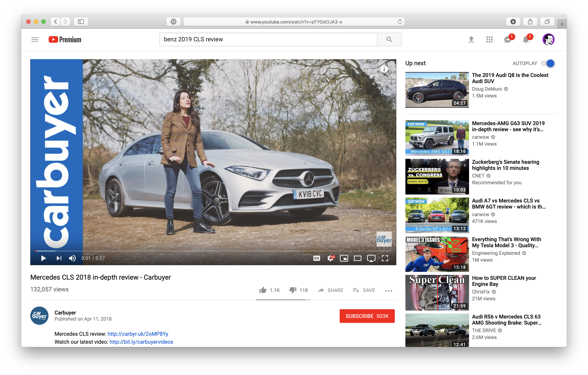Go forward in Safari
Screen dimensions: 588x375
coord(65,22)
